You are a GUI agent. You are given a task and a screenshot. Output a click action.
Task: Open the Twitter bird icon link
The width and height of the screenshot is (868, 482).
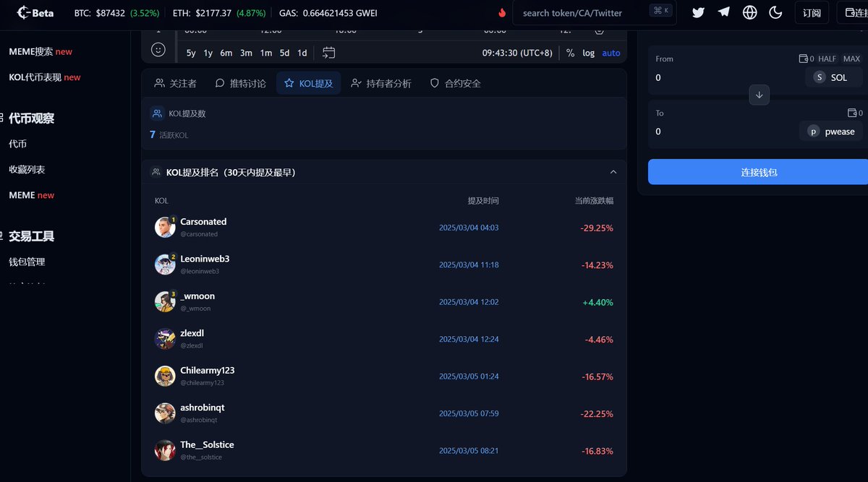[698, 12]
